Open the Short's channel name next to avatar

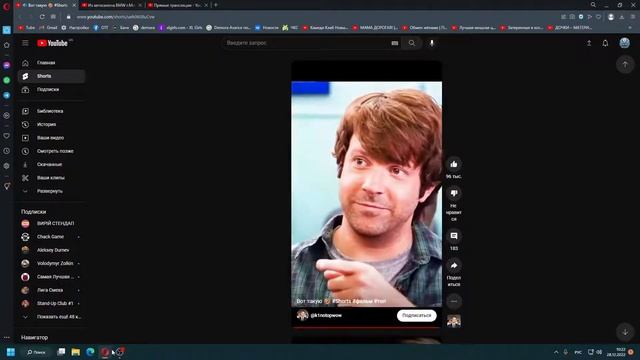point(326,316)
